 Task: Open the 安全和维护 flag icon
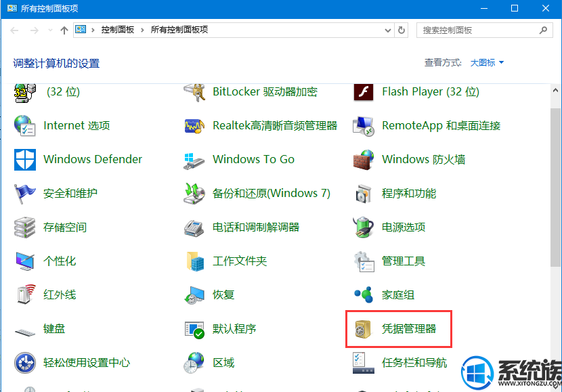tap(25, 194)
